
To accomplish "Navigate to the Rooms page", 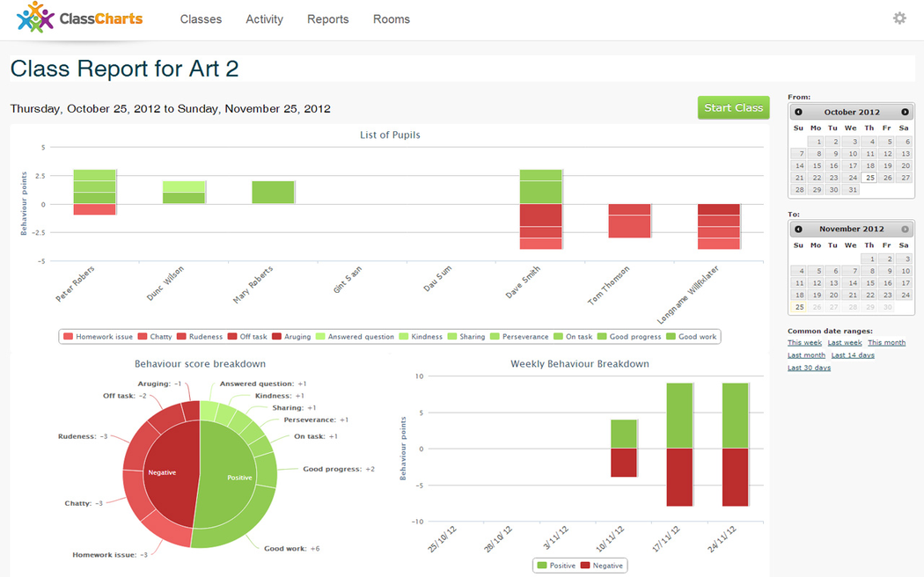I will (391, 19).
